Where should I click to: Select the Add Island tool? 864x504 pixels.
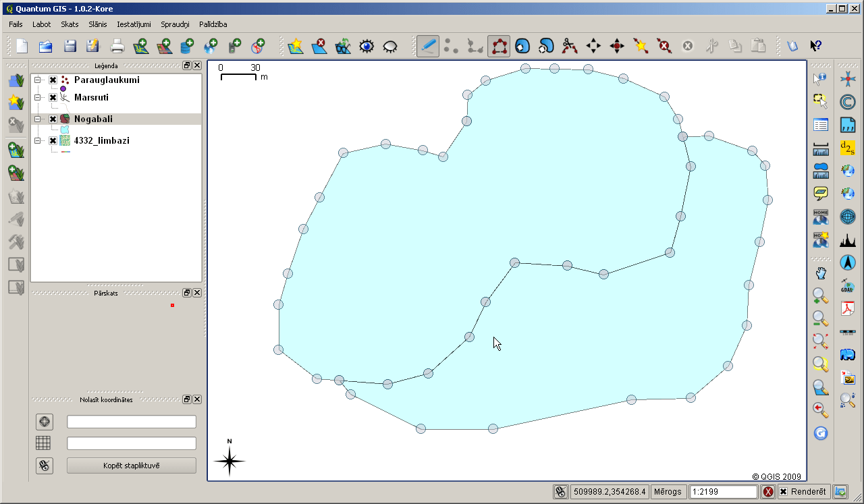pyautogui.click(x=546, y=46)
